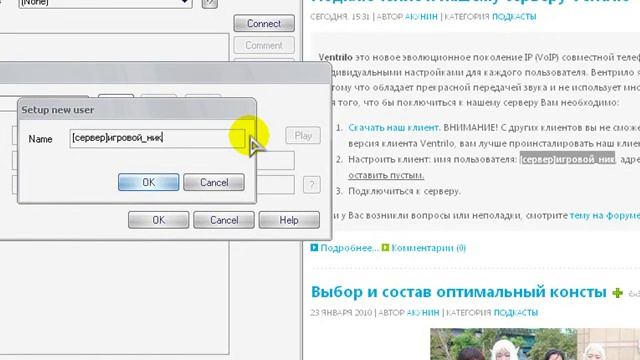Image resolution: width=640 pixels, height=360 pixels.
Task: Open category 'ПОДКАСТЫ' of the 23 January post
Action: pos(516,313)
